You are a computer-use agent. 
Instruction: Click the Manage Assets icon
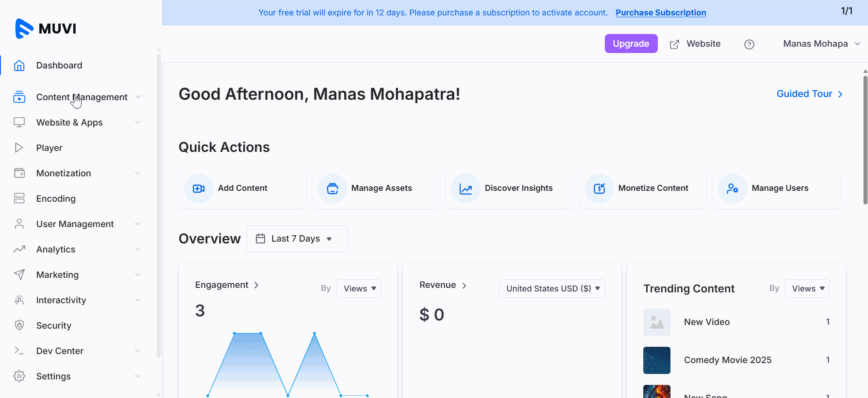[x=332, y=189]
